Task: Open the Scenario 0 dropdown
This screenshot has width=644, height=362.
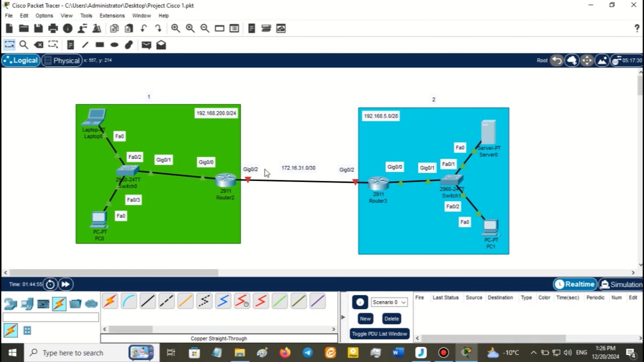Action: point(389,302)
